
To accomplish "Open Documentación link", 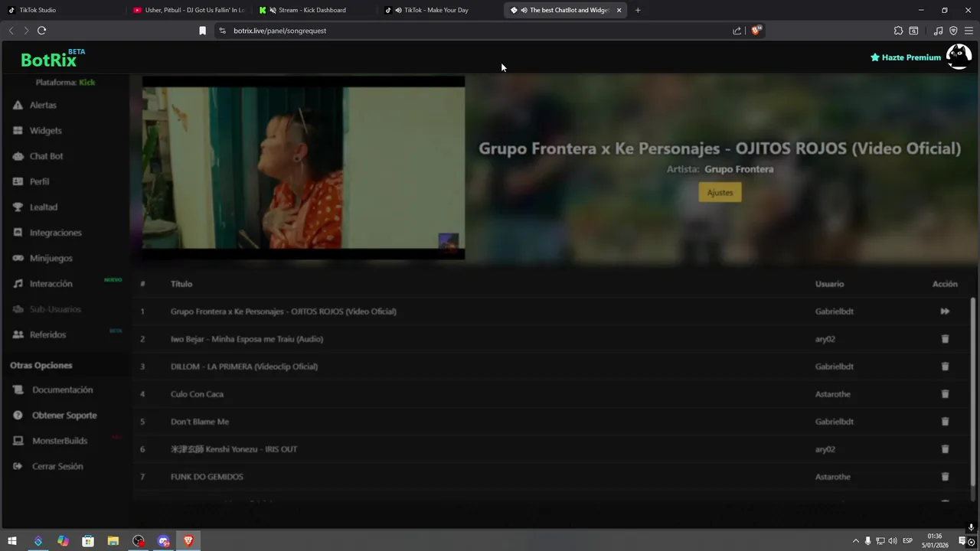I will click(x=62, y=390).
